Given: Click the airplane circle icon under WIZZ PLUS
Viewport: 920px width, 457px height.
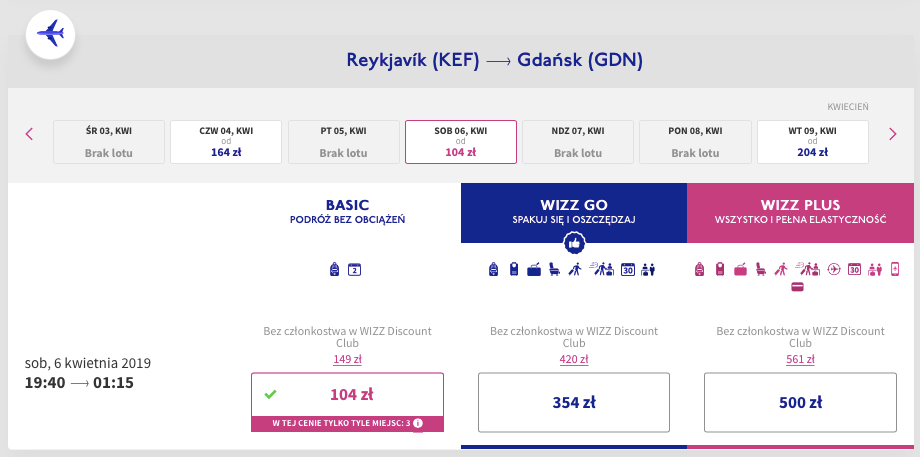Looking at the screenshot, I should pyautogui.click(x=834, y=269).
